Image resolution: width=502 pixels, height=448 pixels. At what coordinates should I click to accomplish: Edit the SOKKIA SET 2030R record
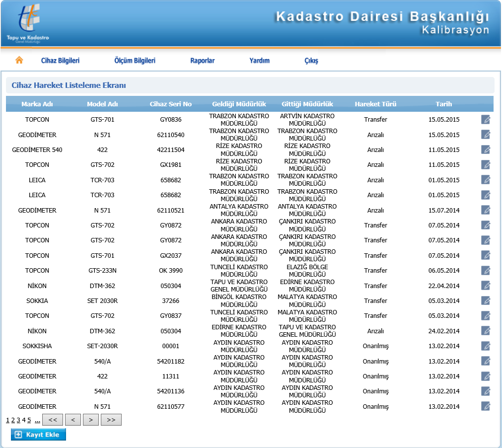tap(486, 300)
